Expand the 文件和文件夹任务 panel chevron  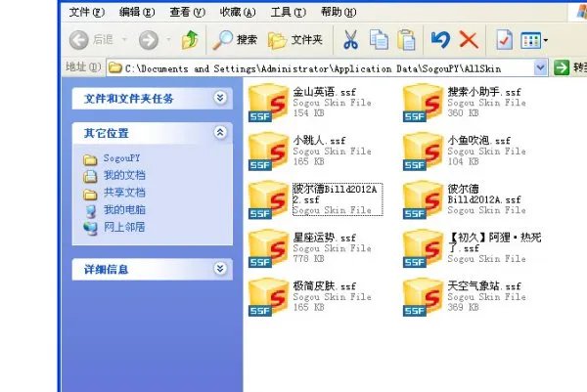pos(220,98)
